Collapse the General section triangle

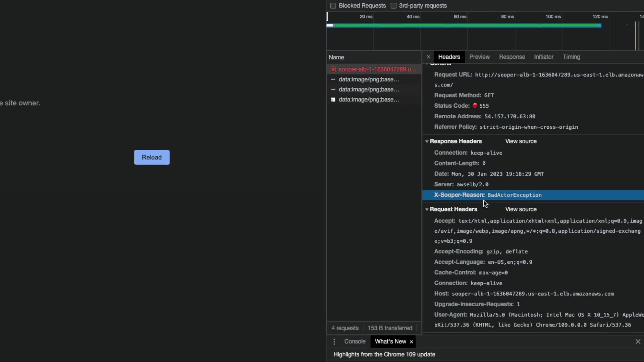tap(427, 64)
